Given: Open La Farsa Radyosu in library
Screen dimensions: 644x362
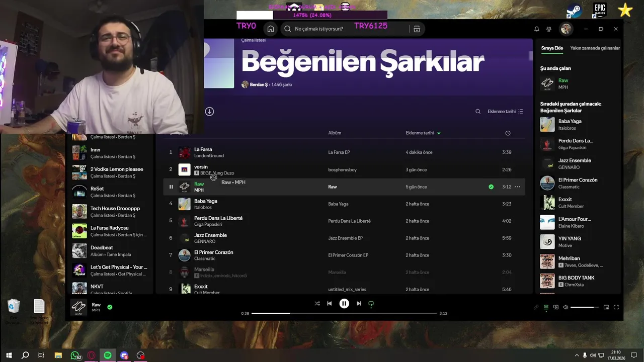Looking at the screenshot, I should click(x=110, y=231).
